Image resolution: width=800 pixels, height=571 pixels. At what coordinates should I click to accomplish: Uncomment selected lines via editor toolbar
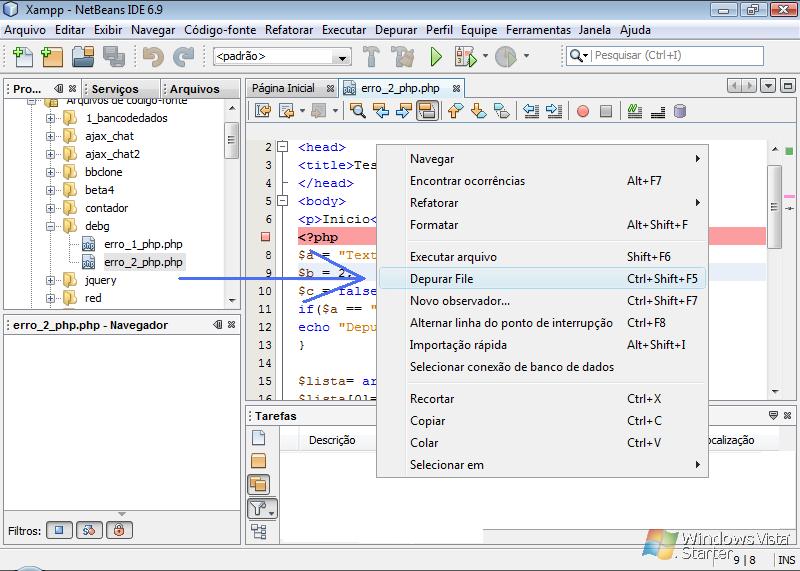coord(658,111)
